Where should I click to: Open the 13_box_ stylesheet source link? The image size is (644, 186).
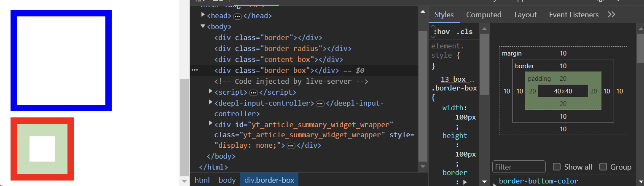[457, 79]
